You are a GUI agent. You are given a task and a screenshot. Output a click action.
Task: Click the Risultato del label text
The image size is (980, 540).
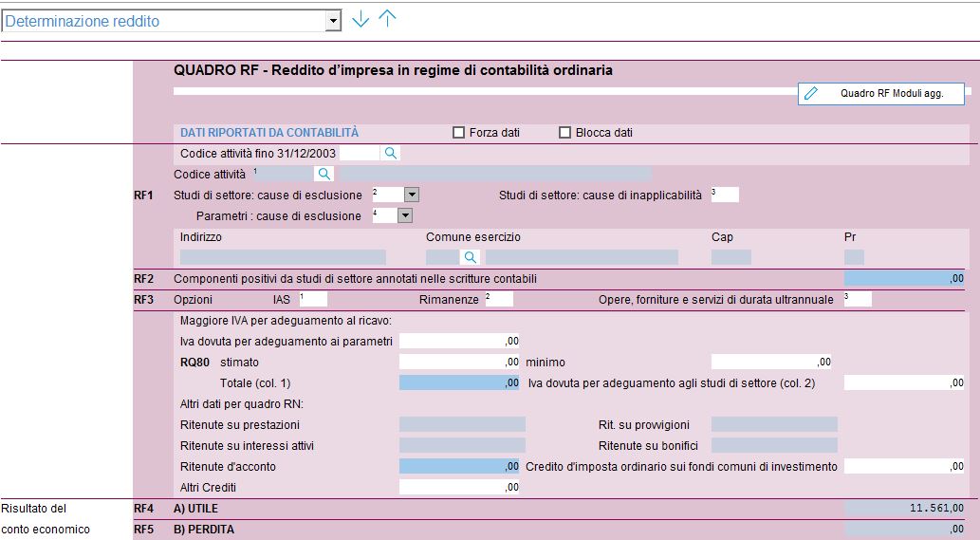point(33,509)
